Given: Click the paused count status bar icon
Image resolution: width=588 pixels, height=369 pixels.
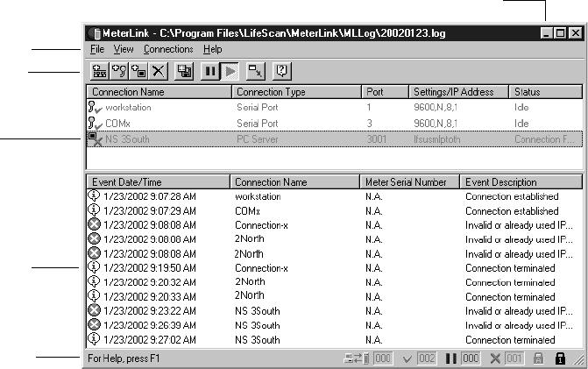Looking at the screenshot, I should (450, 358).
